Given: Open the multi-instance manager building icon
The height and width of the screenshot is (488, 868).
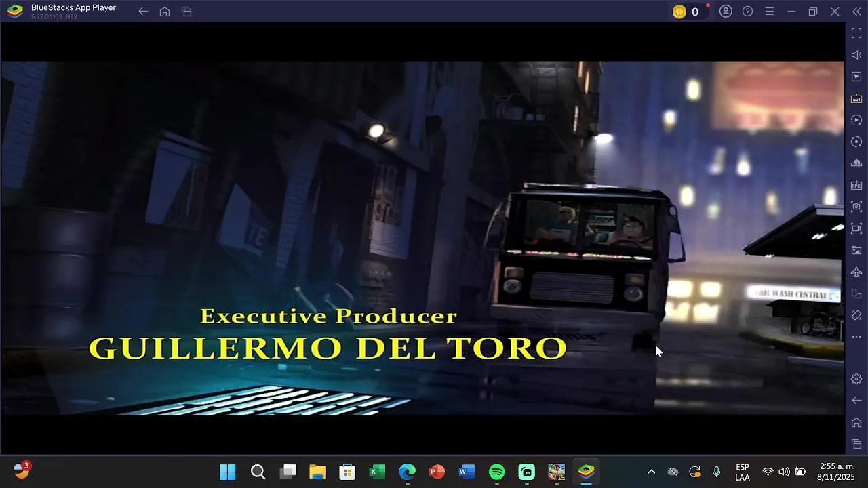Looking at the screenshot, I should click(856, 163).
